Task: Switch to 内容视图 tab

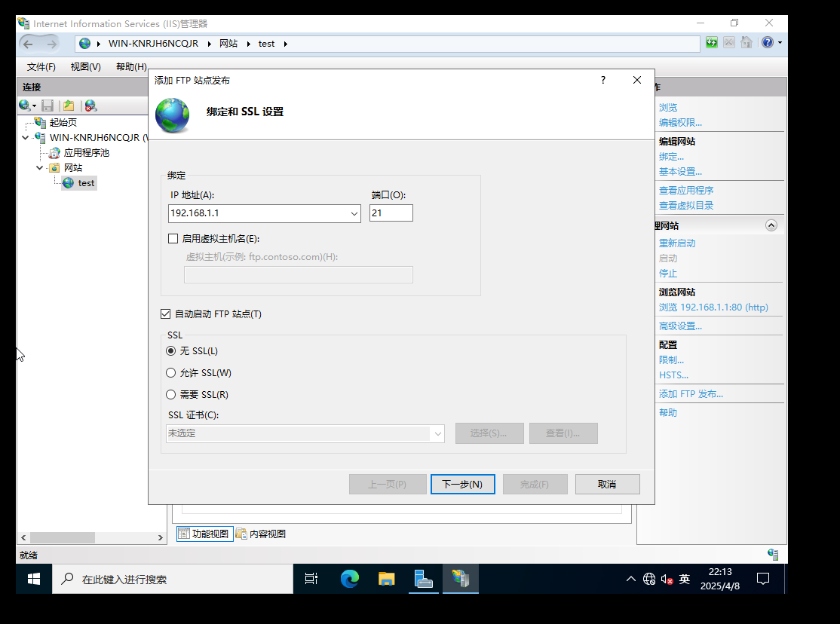Action: coord(261,534)
